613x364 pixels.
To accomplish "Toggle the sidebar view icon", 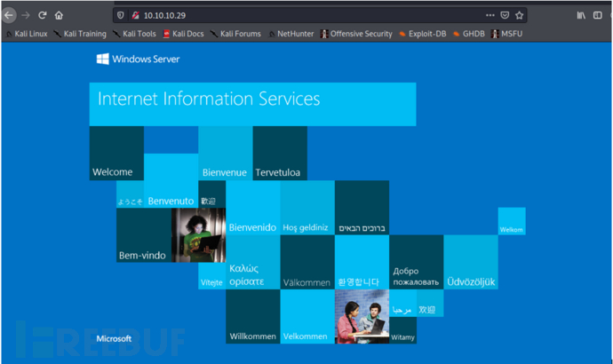I will coord(597,15).
